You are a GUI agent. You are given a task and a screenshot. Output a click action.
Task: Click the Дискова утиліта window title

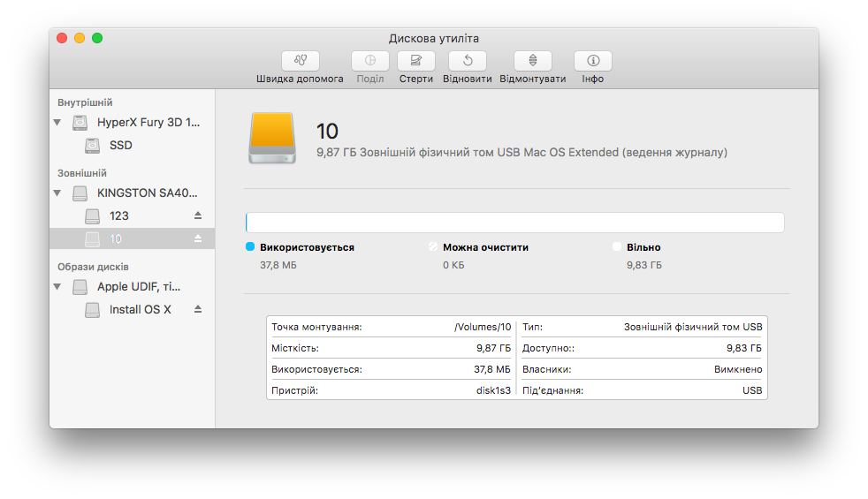(433, 38)
